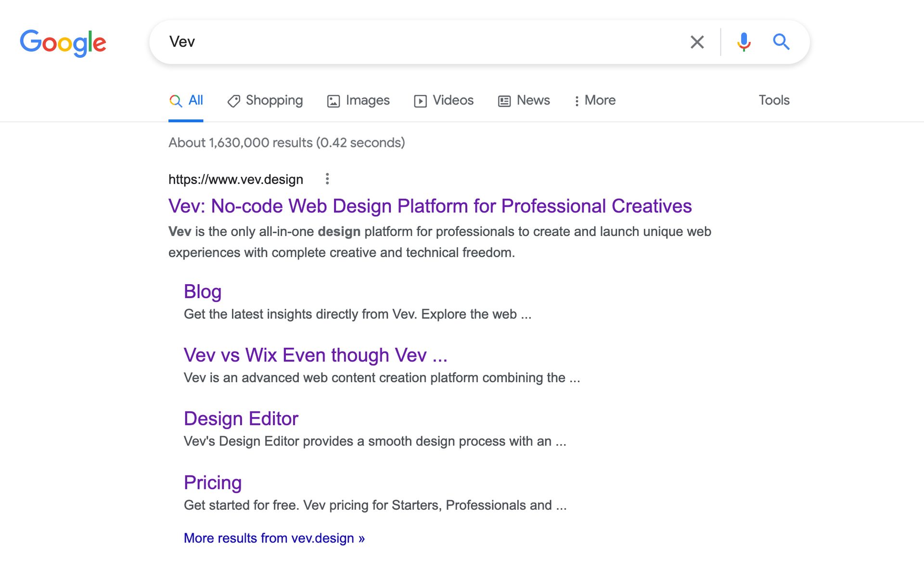Click the https://www.vev.design URL text
This screenshot has width=924, height=578.
coord(236,179)
